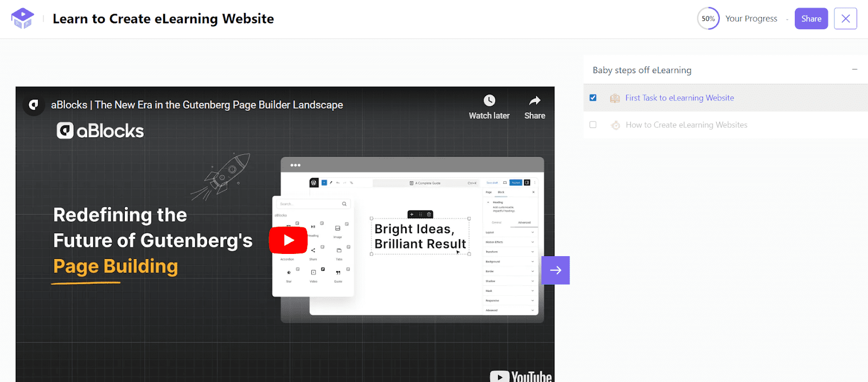Open the video title aBlocks New Era link
868x382 pixels.
click(197, 105)
